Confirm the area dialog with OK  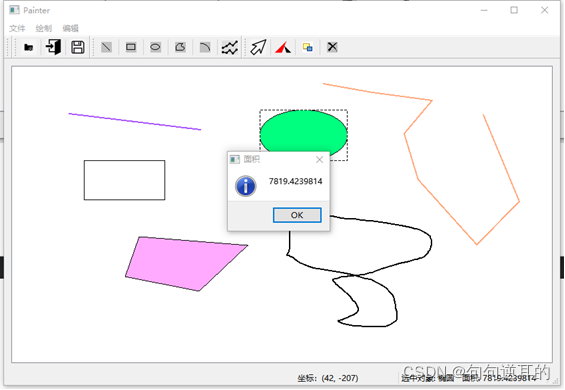coord(297,215)
